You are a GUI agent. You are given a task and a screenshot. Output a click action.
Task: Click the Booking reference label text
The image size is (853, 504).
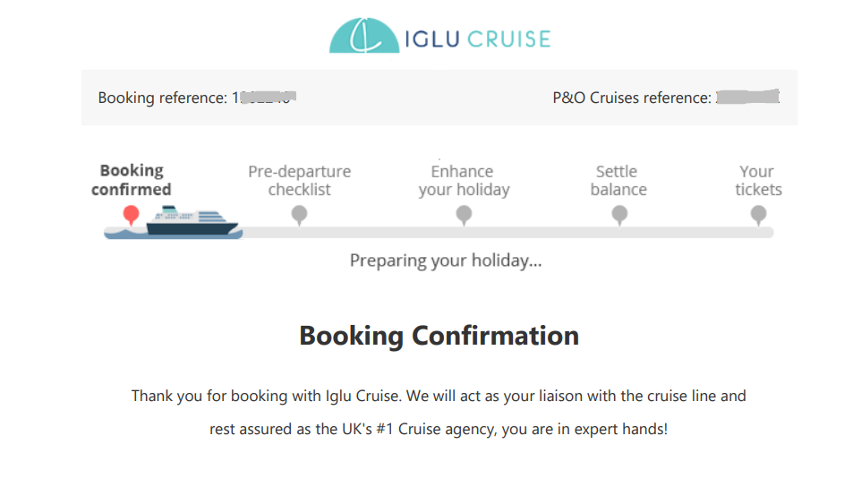[x=163, y=98]
